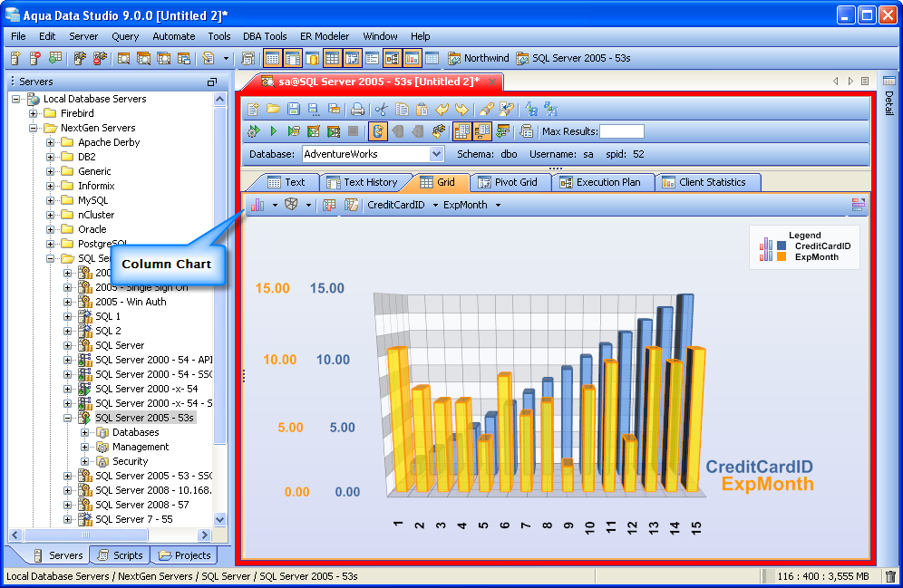The width and height of the screenshot is (903, 588).
Task: Undo with the left yellow arrow
Action: point(442,109)
